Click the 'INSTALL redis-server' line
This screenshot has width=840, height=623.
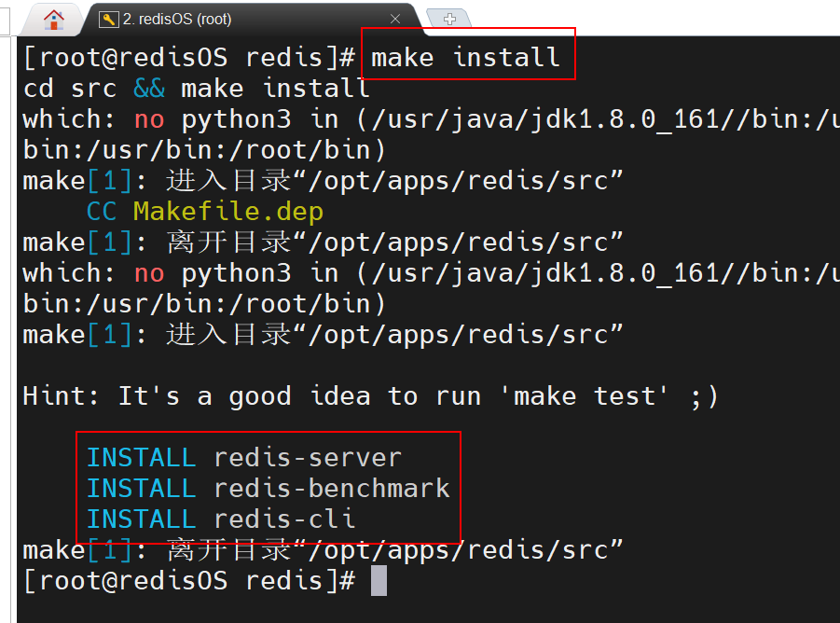click(244, 458)
